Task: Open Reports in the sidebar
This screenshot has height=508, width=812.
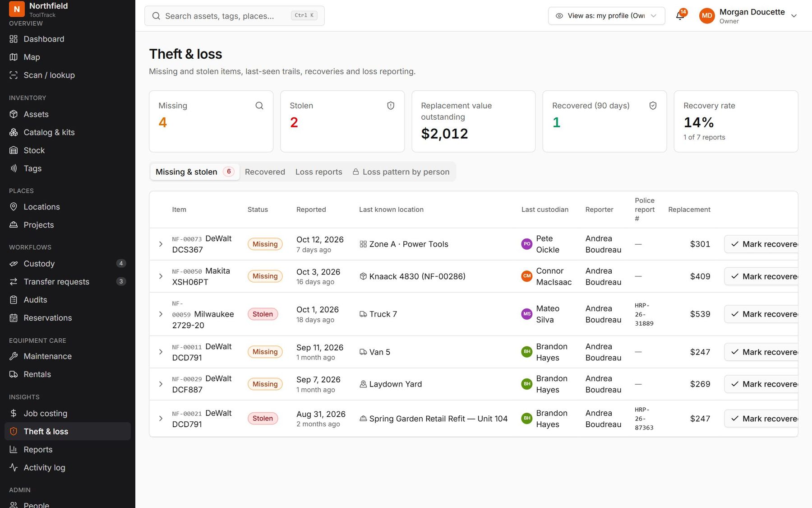Action: [x=68, y=449]
